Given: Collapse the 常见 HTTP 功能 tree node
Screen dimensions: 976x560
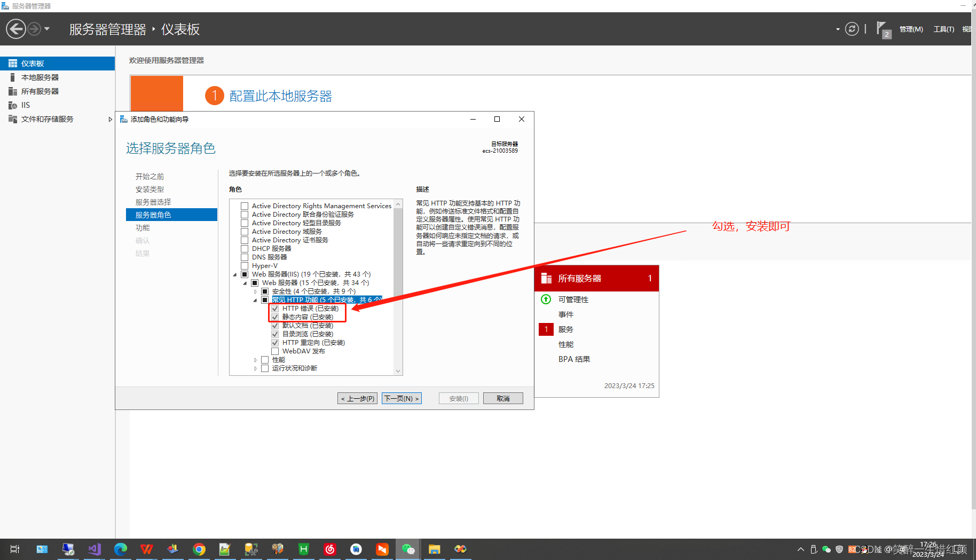Looking at the screenshot, I should pyautogui.click(x=255, y=301).
